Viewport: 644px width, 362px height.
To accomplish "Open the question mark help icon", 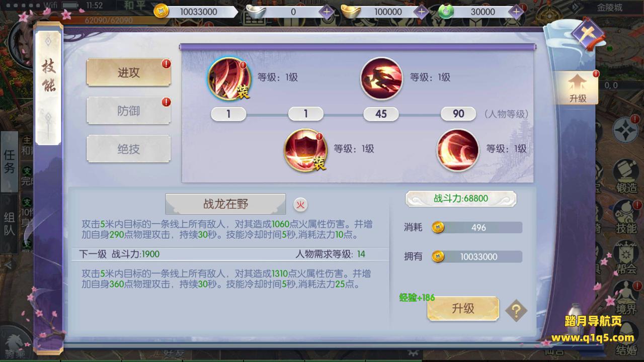I will 516,311.
